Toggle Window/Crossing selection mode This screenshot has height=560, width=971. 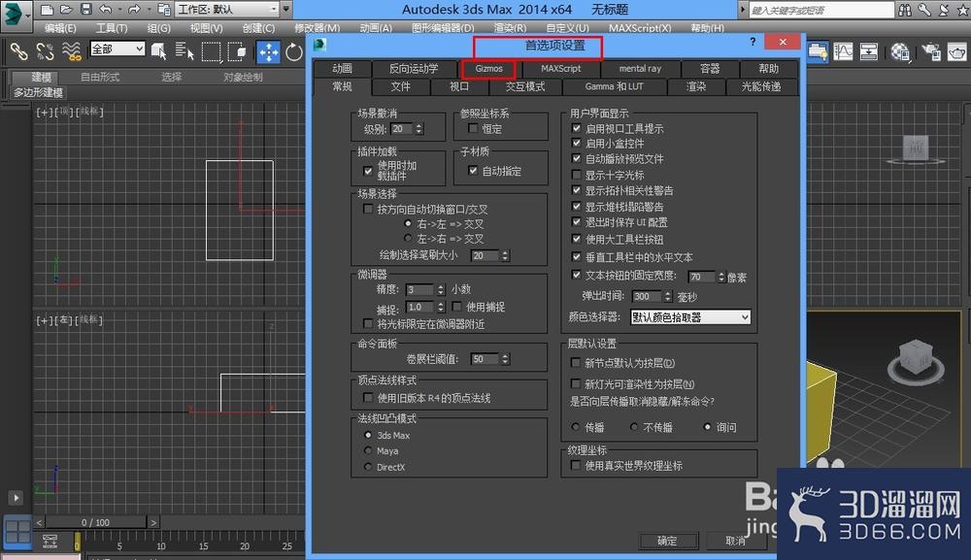coord(237,51)
